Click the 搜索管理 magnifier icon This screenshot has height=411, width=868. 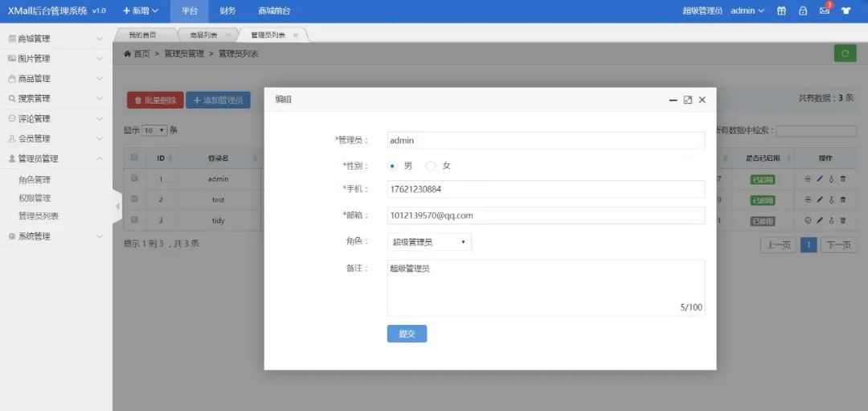[12, 99]
